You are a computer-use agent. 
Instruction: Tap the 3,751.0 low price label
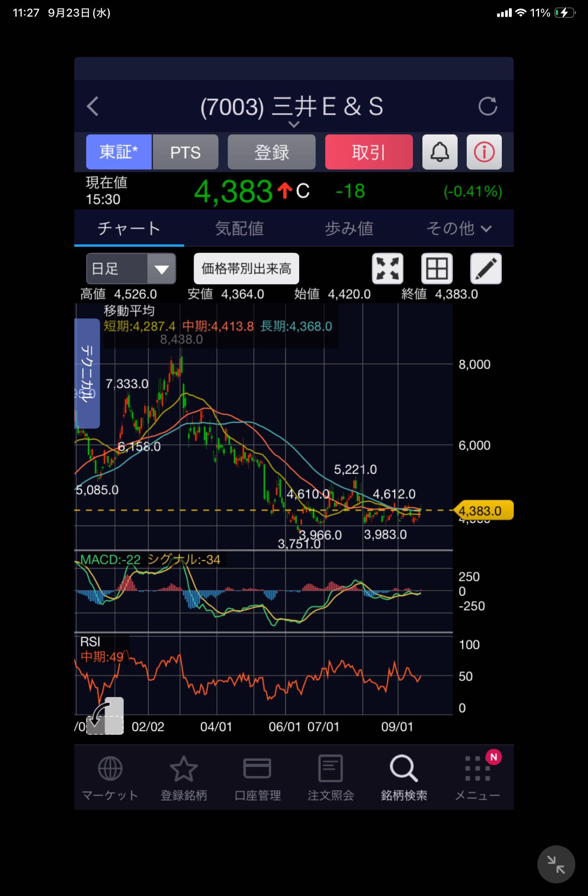299,544
